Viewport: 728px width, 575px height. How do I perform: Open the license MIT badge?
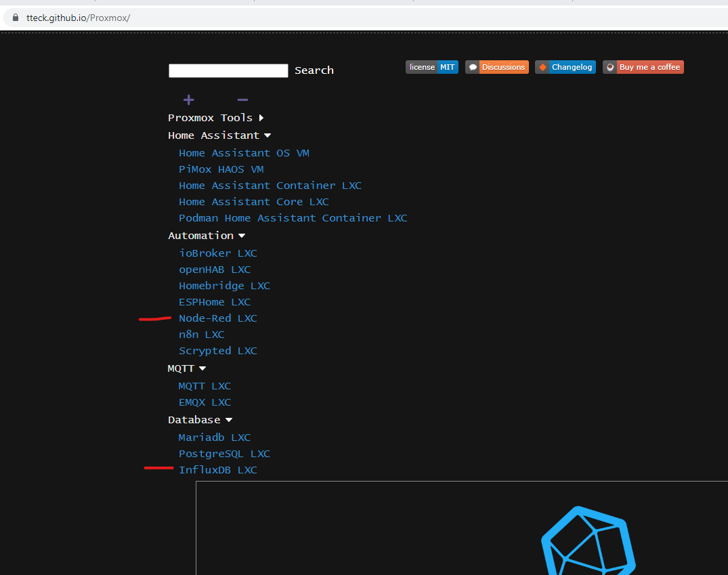pos(432,67)
